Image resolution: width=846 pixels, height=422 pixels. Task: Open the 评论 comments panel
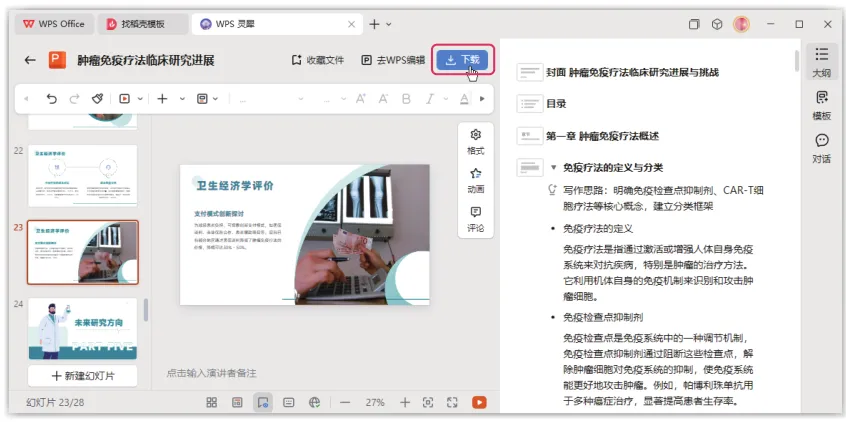(475, 220)
